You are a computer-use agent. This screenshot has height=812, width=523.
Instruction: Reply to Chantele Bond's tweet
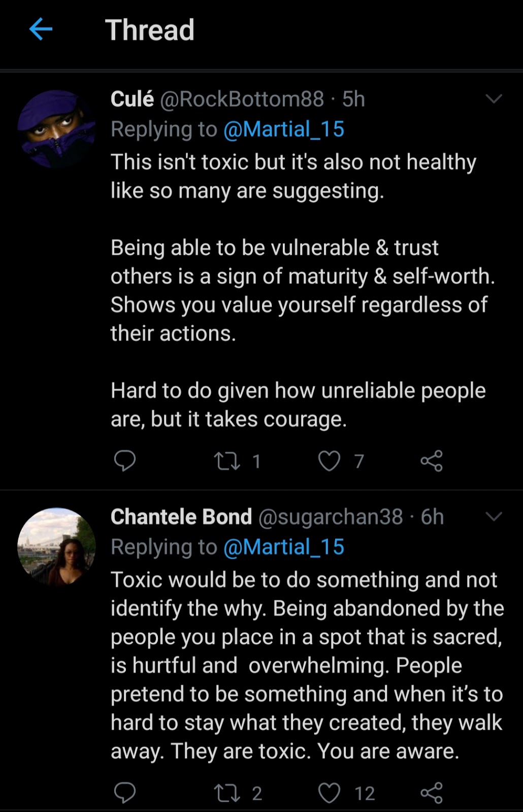[124, 793]
